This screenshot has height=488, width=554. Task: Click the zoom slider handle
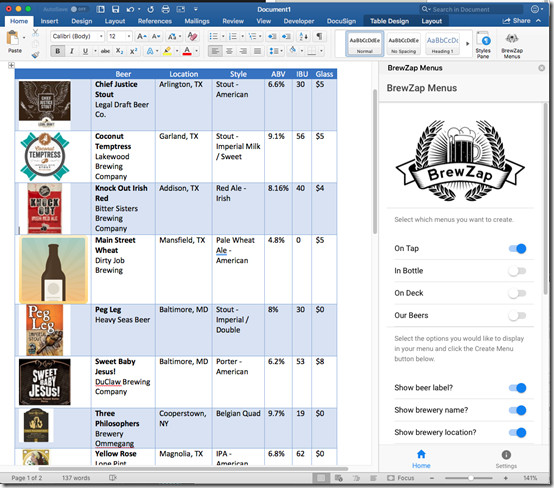pos(471,478)
